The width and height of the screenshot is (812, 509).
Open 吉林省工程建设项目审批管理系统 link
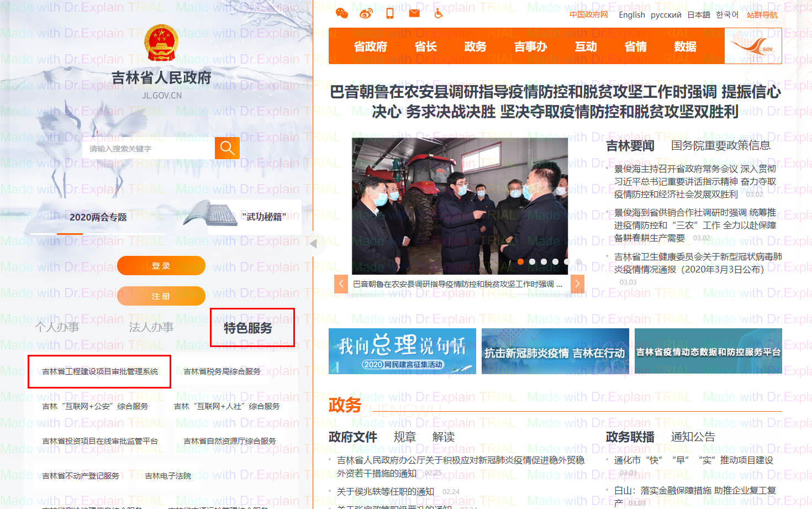pos(100,371)
